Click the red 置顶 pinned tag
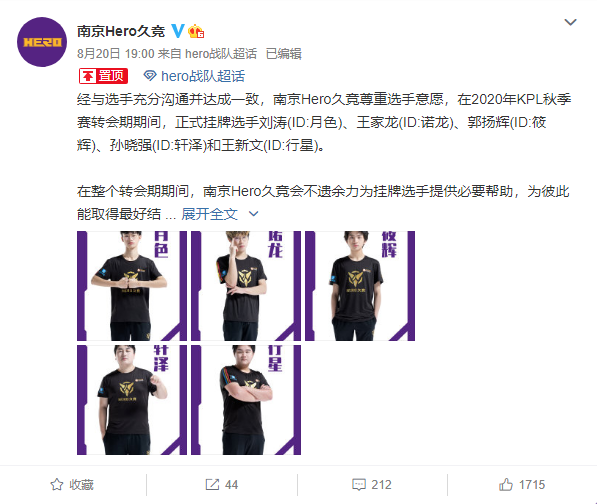This screenshot has width=597, height=504. [x=103, y=76]
